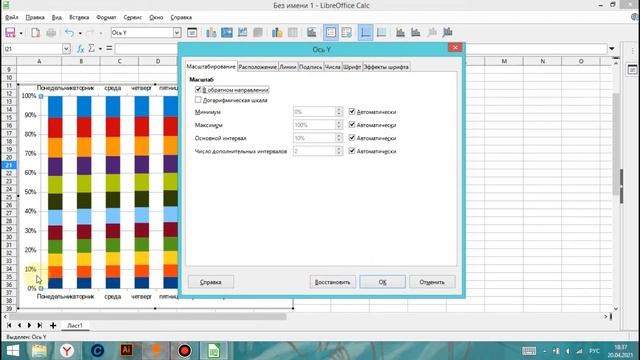The image size is (640, 360).
Task: Click the Chart Wall icon
Action: [242, 33]
